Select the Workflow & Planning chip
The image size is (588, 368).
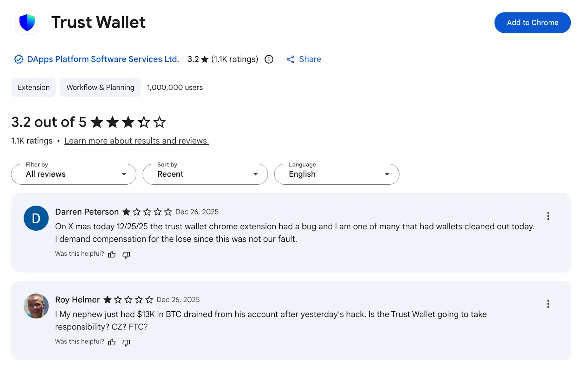coord(100,87)
